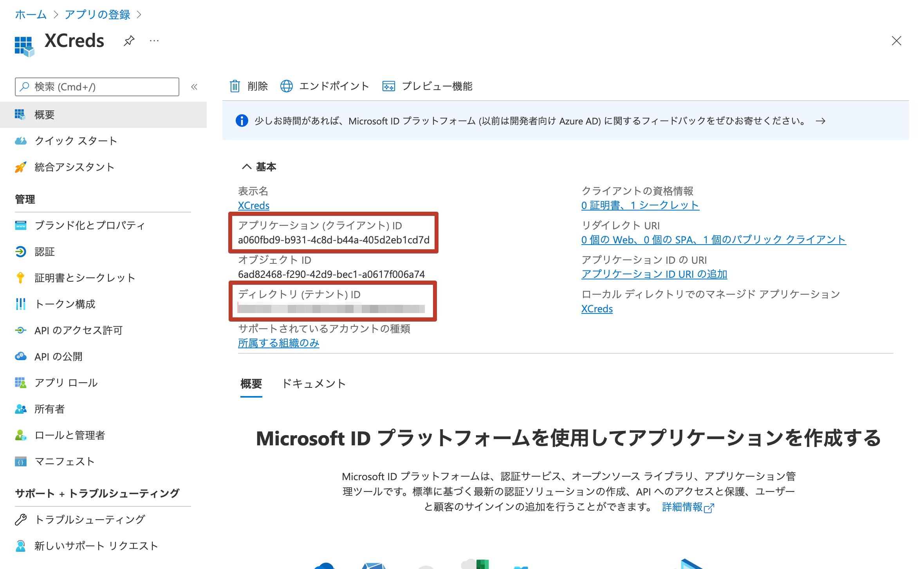
Task: Open API の公開 cloud icon
Action: [20, 357]
